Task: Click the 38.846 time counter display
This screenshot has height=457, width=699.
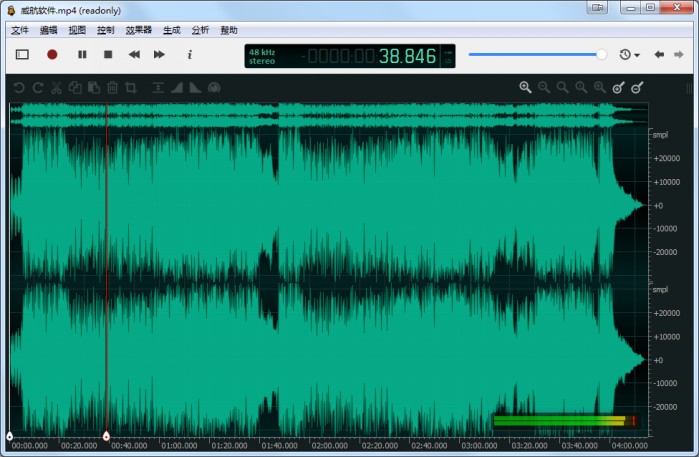Action: (x=407, y=56)
